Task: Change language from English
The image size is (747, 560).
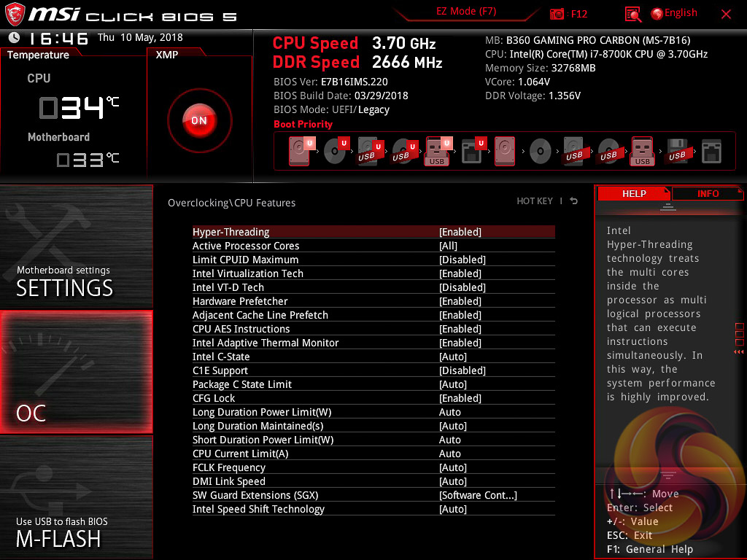Action: pos(681,13)
